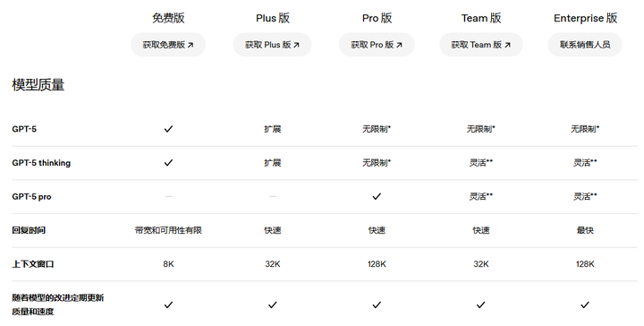Click 免费版 checkmark in 随着模型的改进定期更新 row
This screenshot has width=644, height=326.
(x=168, y=305)
